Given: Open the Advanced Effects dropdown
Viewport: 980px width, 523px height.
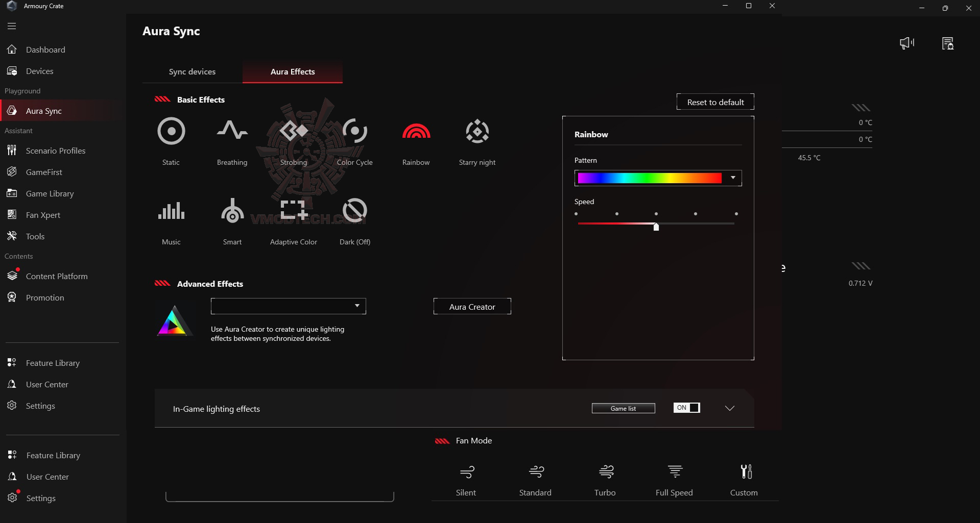Looking at the screenshot, I should click(x=289, y=306).
